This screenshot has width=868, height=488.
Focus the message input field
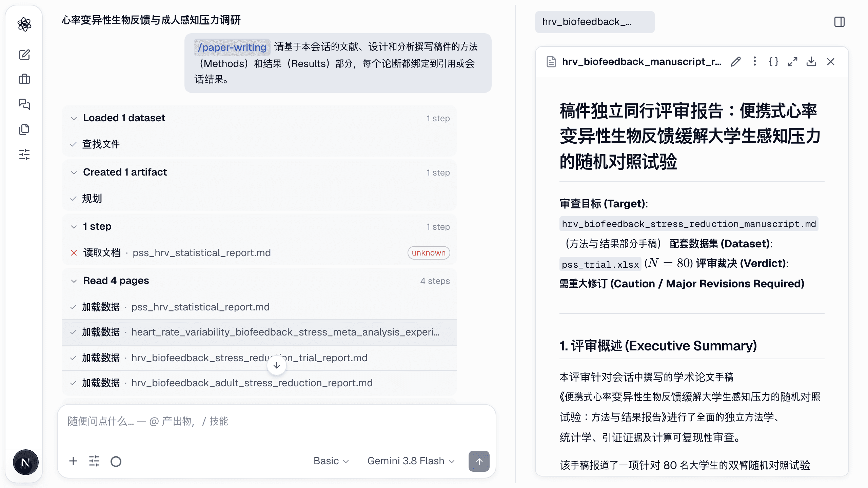point(277,422)
